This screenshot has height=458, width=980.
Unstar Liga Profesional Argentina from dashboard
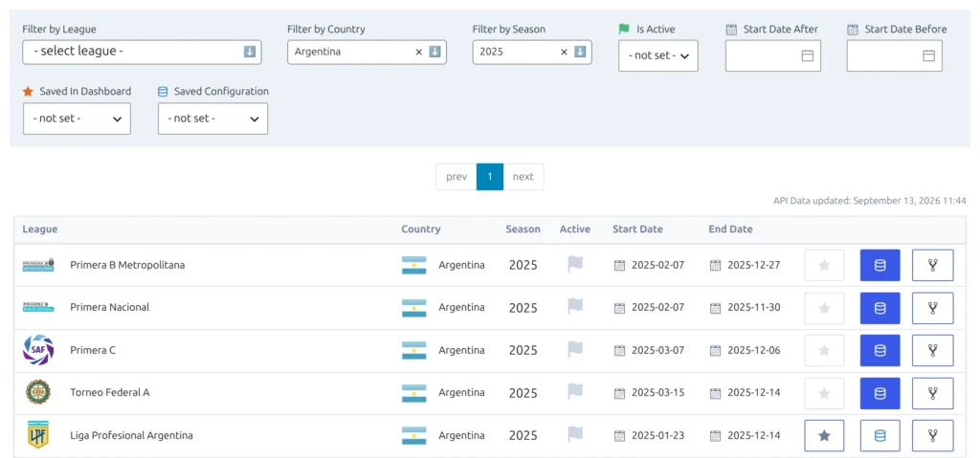824,435
